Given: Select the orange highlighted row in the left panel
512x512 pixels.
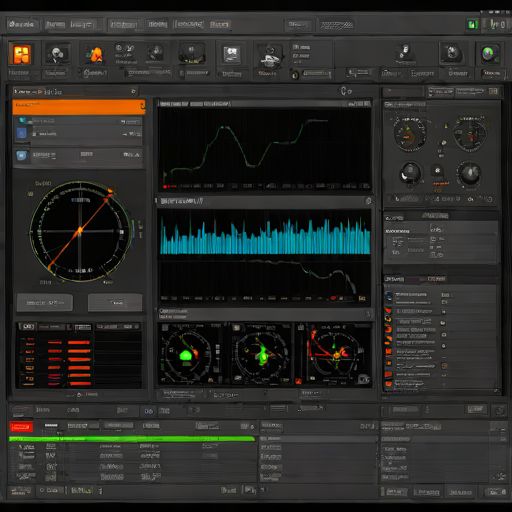Looking at the screenshot, I should pos(79,107).
